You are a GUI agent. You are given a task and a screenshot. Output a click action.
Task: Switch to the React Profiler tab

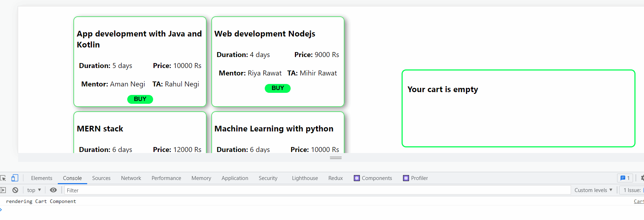415,178
